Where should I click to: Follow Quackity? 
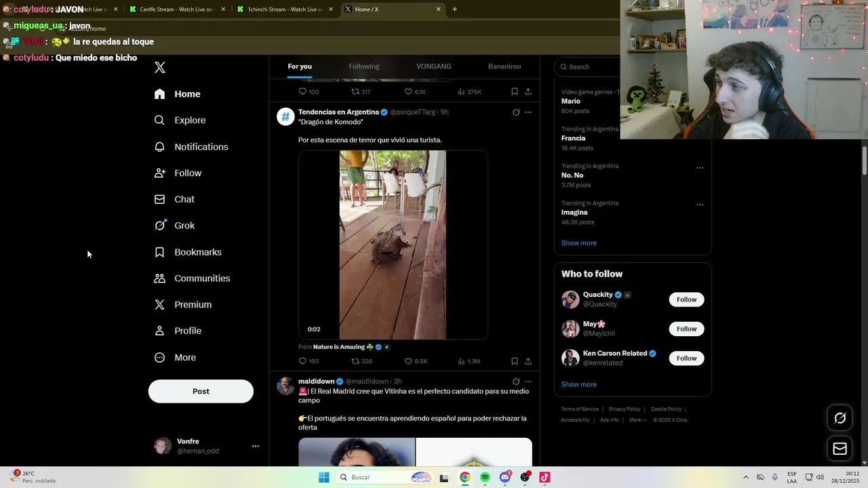coord(686,300)
